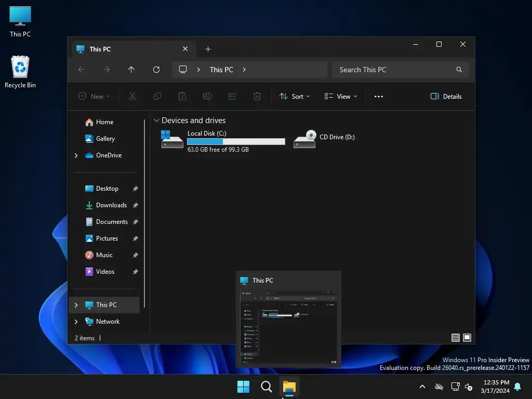Viewport: 532px width, 399px height.
Task: Open the Windows Start menu
Action: coord(243,387)
